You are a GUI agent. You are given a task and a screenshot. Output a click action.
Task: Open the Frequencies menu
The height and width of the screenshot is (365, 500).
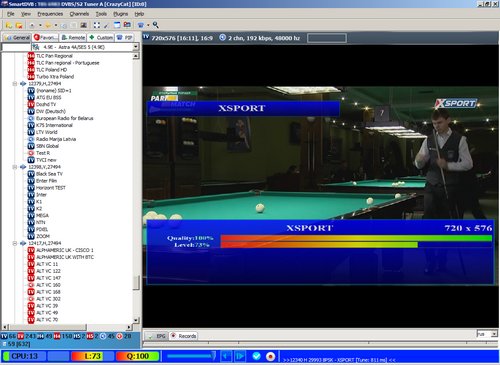50,14
